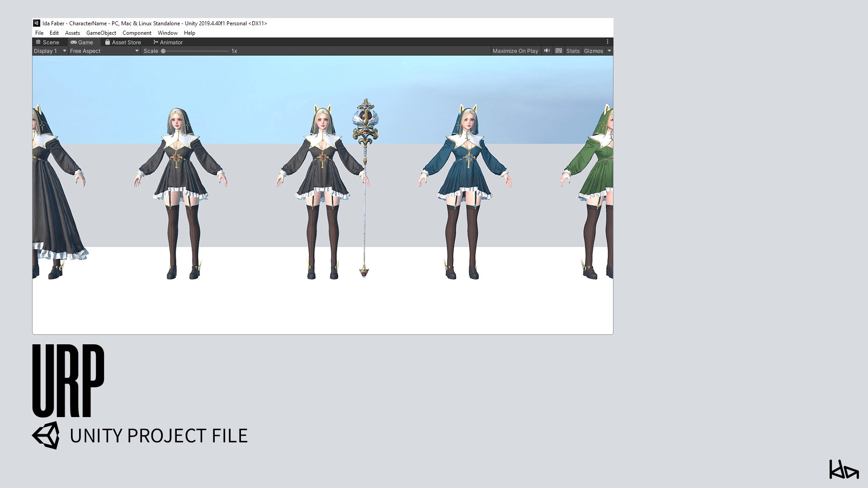868x488 pixels.
Task: Adjust the Scale slider handle
Action: 163,51
